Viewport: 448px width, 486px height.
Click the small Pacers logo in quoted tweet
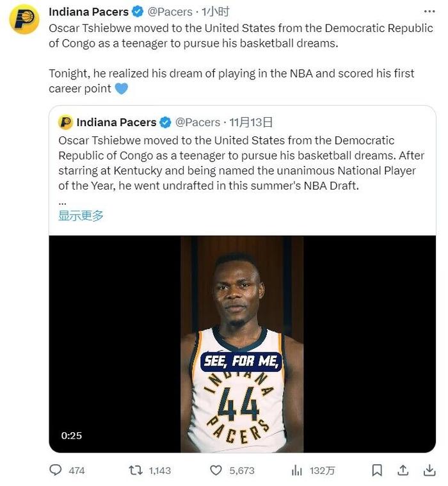[65, 122]
